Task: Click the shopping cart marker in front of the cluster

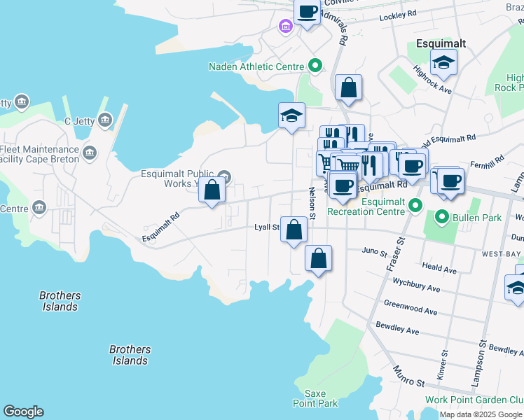Action: (348, 167)
